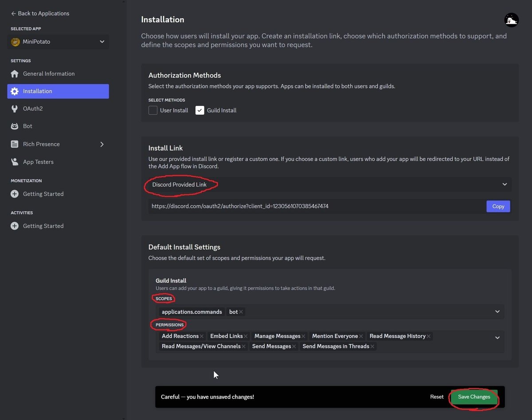Copy the install link using the Copy button
532x420 pixels.
[x=498, y=206]
